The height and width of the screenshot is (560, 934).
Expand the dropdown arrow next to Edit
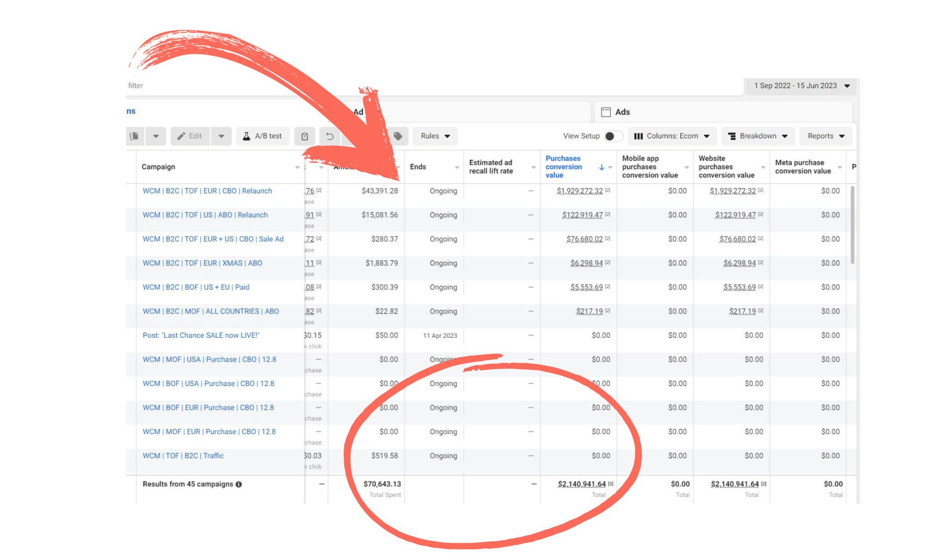click(221, 136)
